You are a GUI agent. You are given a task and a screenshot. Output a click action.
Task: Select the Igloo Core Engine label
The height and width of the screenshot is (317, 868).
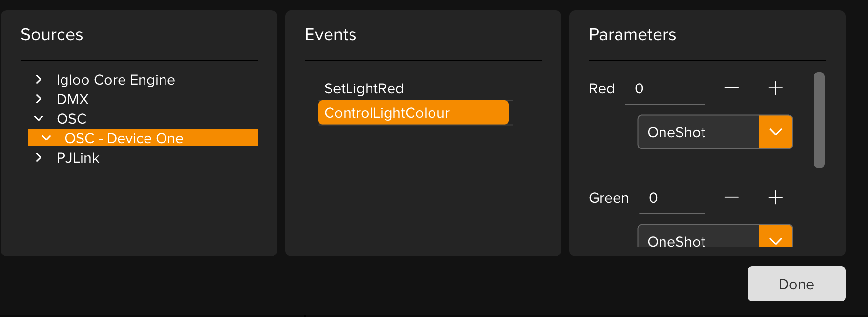[x=116, y=80]
